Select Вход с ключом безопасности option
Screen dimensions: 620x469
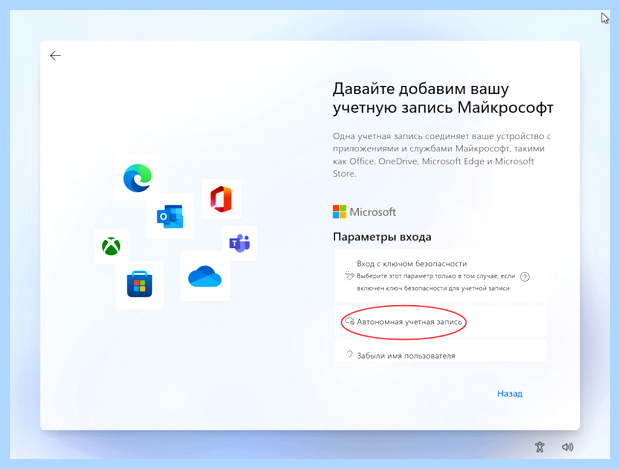click(x=441, y=276)
